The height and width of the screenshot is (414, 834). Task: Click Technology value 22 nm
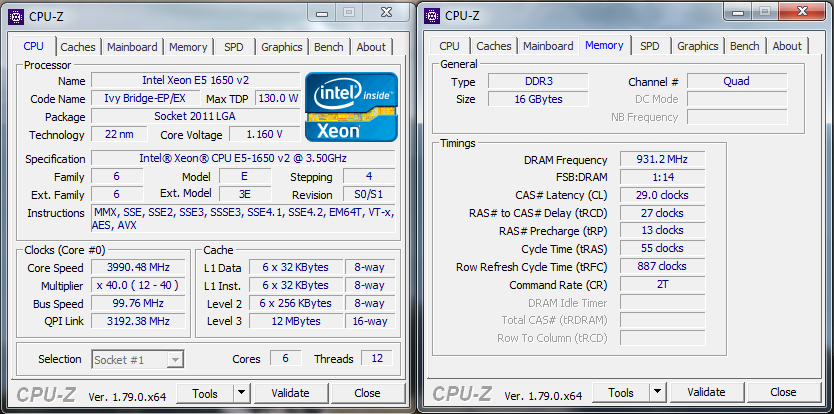coord(119,134)
